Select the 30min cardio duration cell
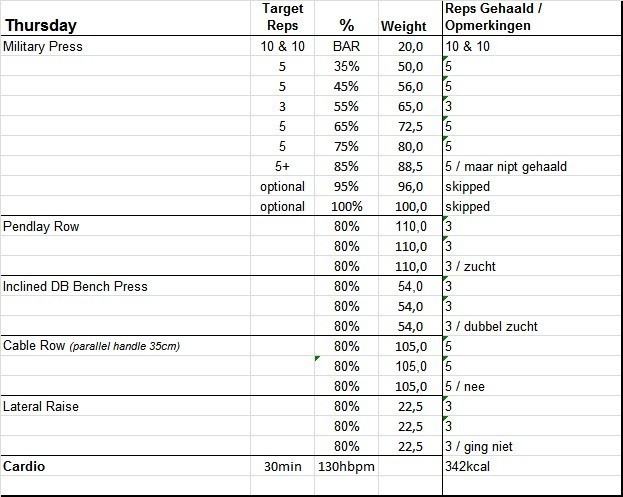 [x=282, y=466]
